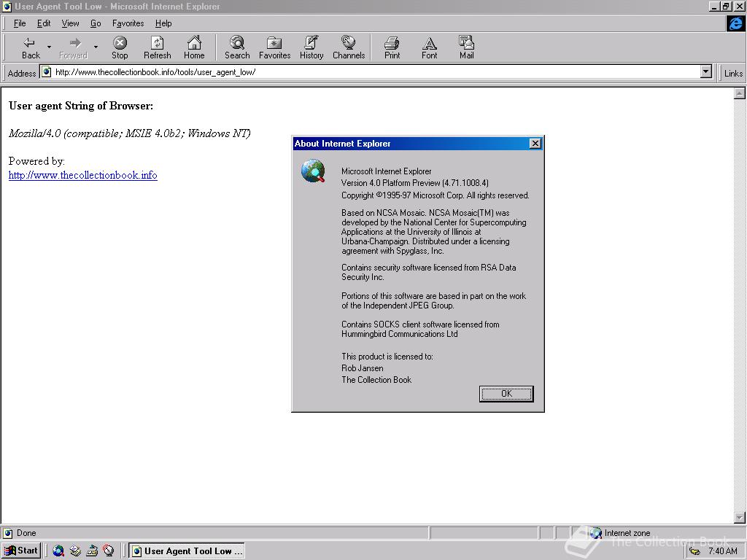Open the File menu

point(20,23)
